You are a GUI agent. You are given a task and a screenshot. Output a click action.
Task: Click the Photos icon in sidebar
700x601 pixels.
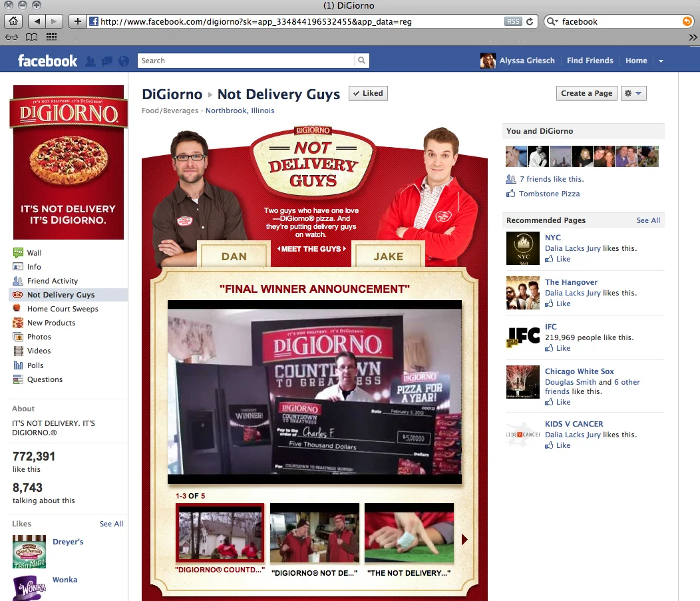(18, 337)
